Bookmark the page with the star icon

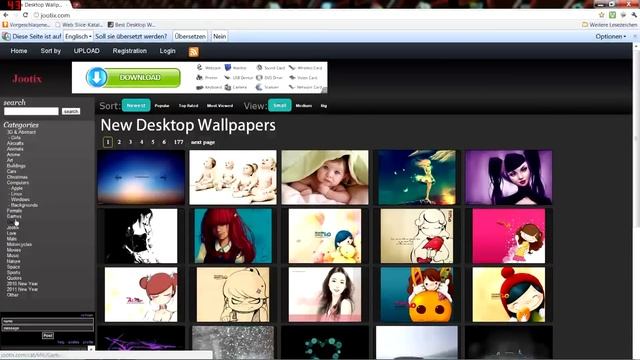601,15
